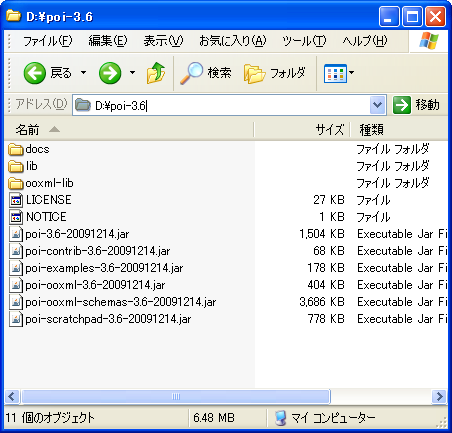452x433 pixels.
Task: Open the ファイル(F) menu
Action: (47, 41)
